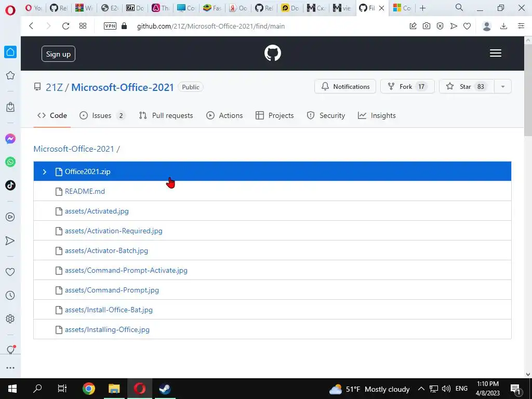Click the GitHub octocat logo
The image size is (532, 399).
(273, 54)
